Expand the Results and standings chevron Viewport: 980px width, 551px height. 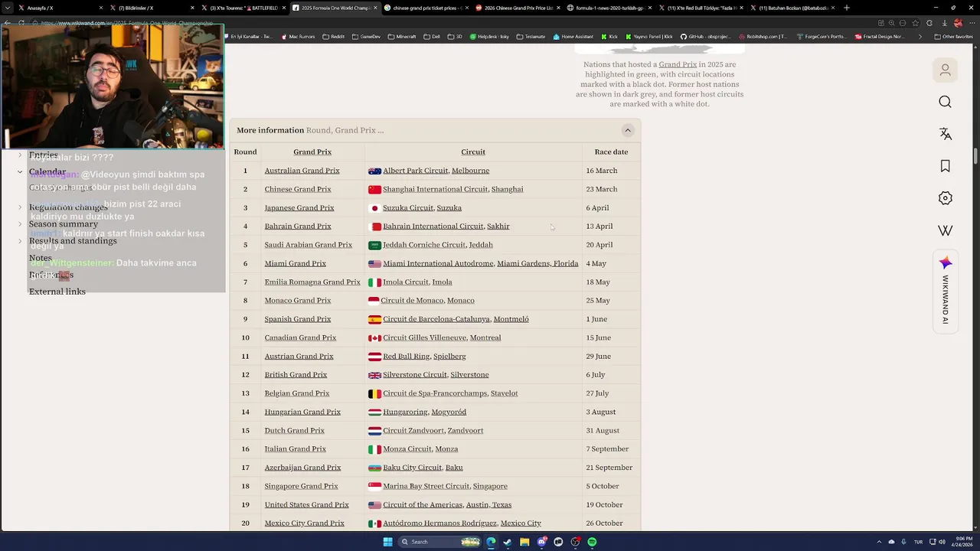(x=20, y=241)
